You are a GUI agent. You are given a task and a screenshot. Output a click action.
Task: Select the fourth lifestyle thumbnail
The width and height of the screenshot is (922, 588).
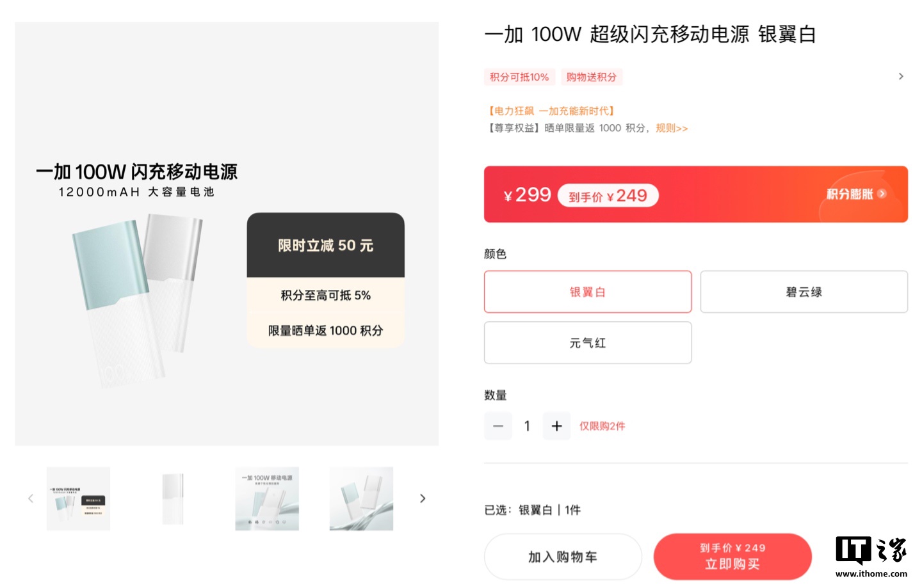click(x=361, y=498)
